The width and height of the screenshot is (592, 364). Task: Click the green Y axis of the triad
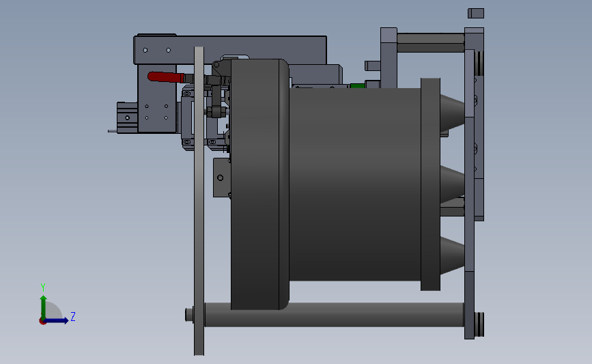pos(44,307)
